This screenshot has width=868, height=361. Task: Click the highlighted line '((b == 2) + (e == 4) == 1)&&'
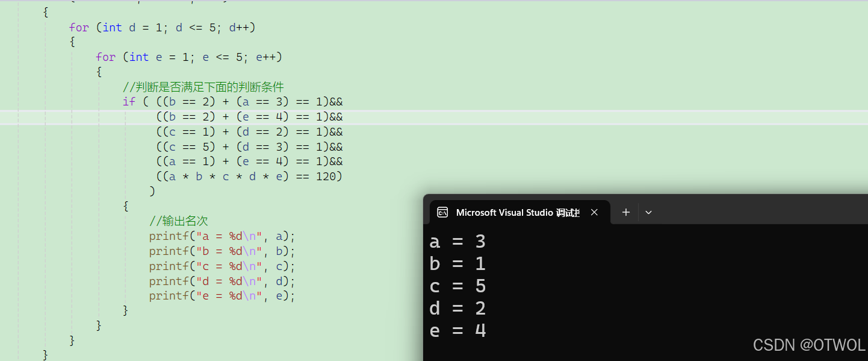tap(249, 116)
